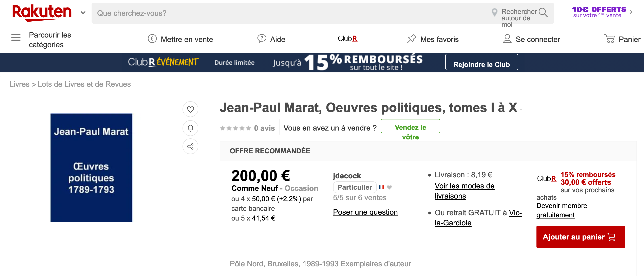Expand the dropdown arrow next to Rakuten logo
Screen dimensions: 644x276
tap(83, 13)
